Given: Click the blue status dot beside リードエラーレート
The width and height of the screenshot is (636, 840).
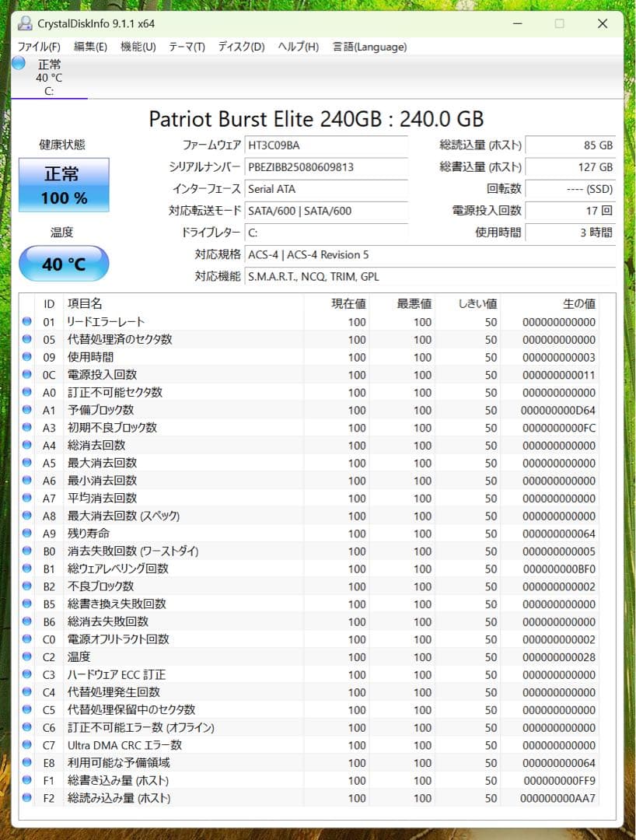Looking at the screenshot, I should click(x=26, y=321).
